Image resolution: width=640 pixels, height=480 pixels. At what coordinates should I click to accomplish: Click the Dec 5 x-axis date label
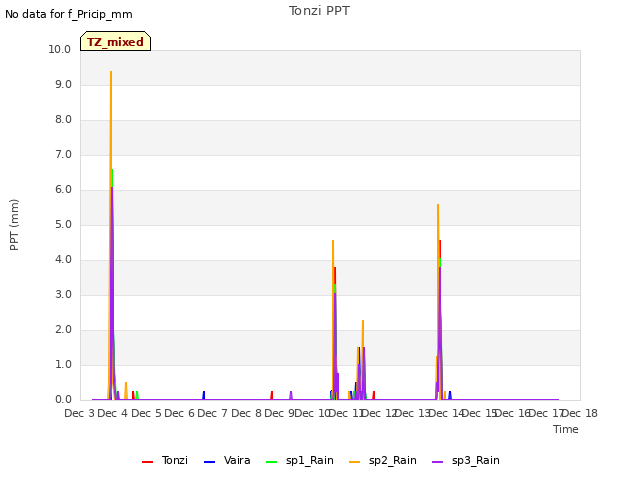[146, 413]
